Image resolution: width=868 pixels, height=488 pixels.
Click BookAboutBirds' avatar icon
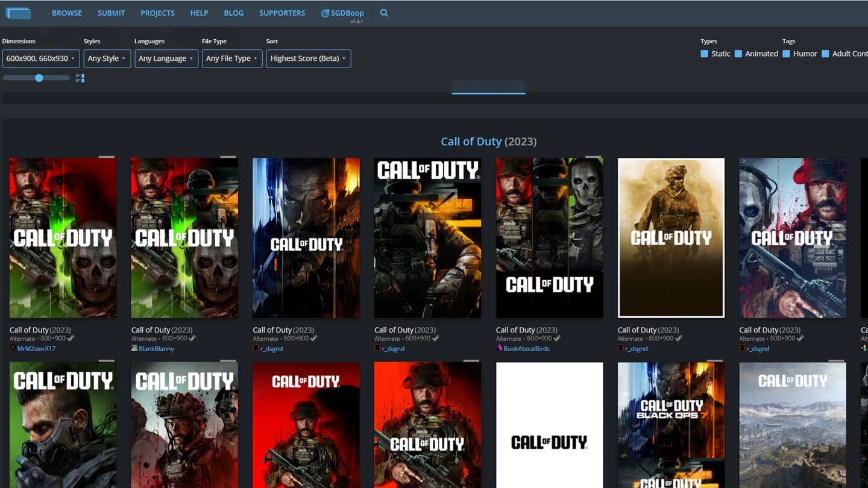point(499,348)
